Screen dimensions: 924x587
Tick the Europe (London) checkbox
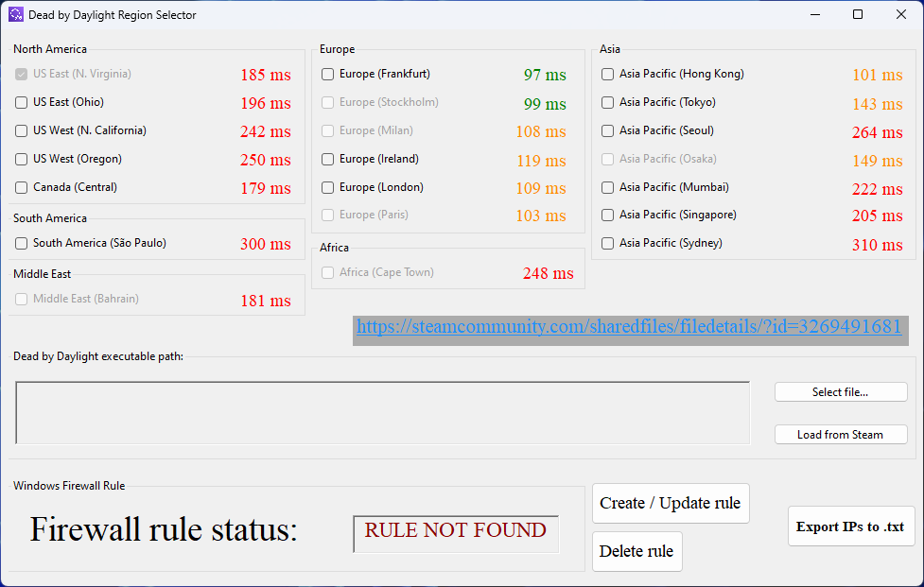click(327, 187)
